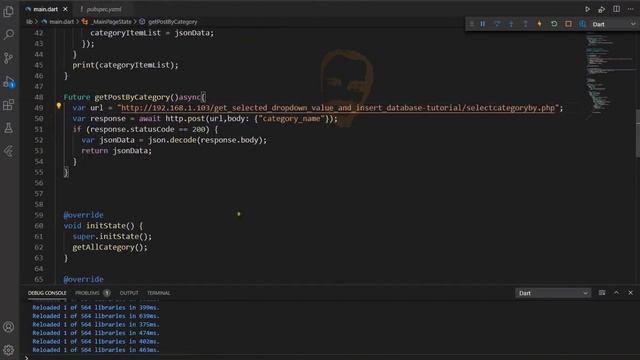
Task: Open editor More Actions ellipsis
Action: [x=631, y=9]
